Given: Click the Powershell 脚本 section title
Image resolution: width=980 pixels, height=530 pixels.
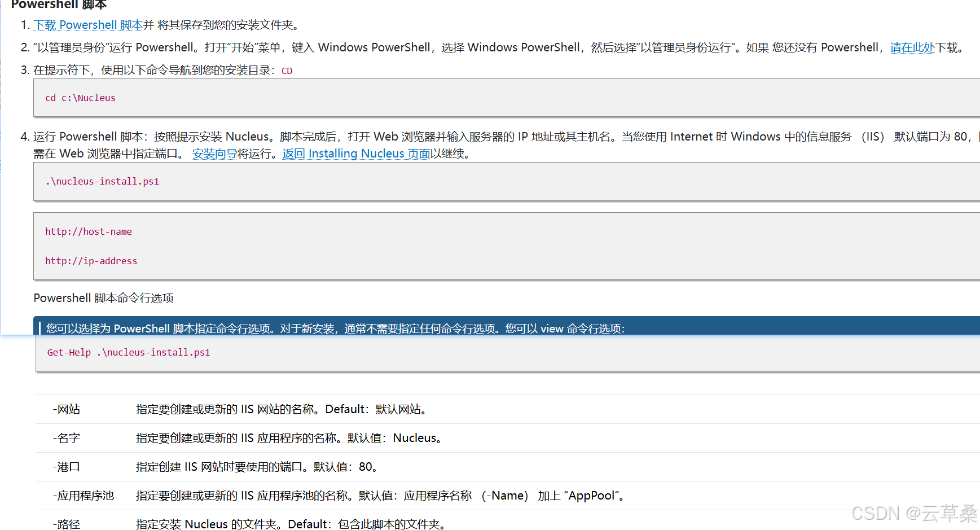Looking at the screenshot, I should point(59,5).
